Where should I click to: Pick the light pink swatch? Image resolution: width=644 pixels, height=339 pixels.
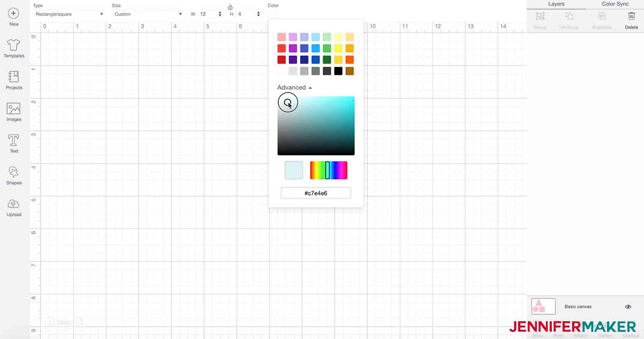click(x=282, y=37)
